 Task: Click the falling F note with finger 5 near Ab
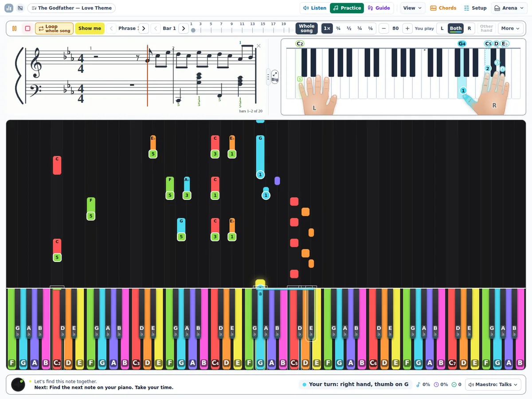click(170, 188)
